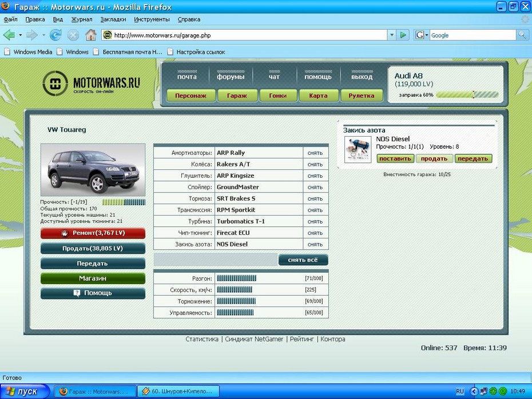This screenshot has width=532, height=399.
Task: Open the форумы section
Action: (231, 76)
